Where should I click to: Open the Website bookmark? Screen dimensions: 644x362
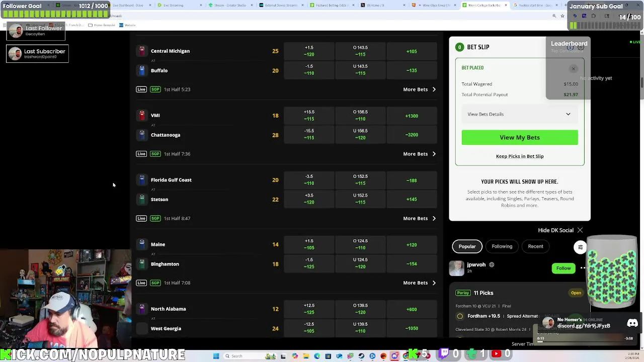pos(127,25)
